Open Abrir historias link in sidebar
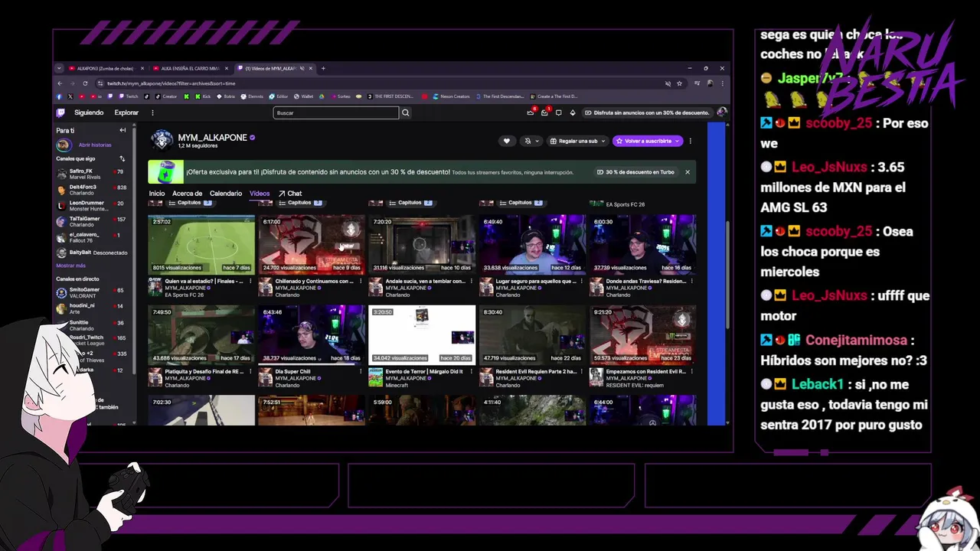Viewport: 980px width, 551px height. (95, 145)
